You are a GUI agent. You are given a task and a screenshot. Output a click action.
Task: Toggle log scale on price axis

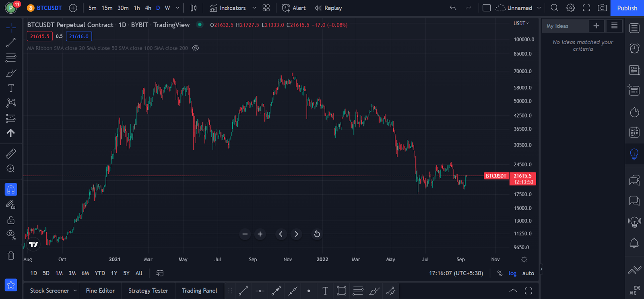point(512,273)
